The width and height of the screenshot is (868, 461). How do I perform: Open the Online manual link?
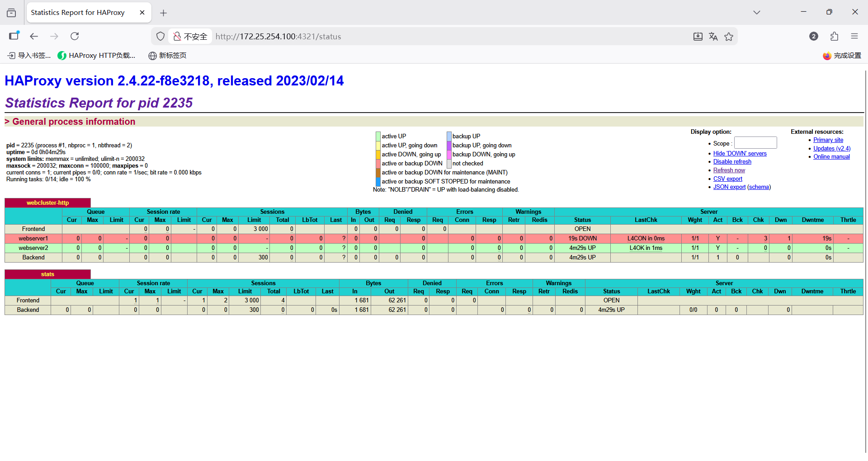point(831,157)
